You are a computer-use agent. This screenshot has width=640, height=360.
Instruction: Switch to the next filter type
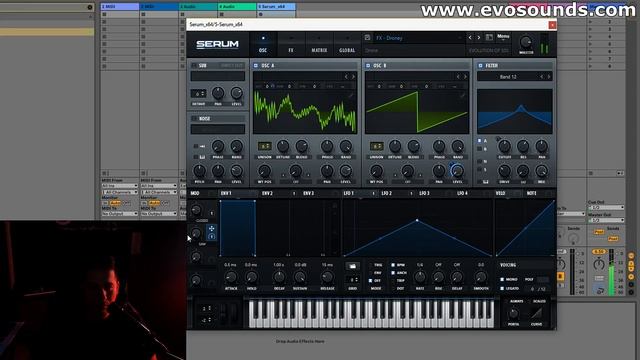pos(549,76)
